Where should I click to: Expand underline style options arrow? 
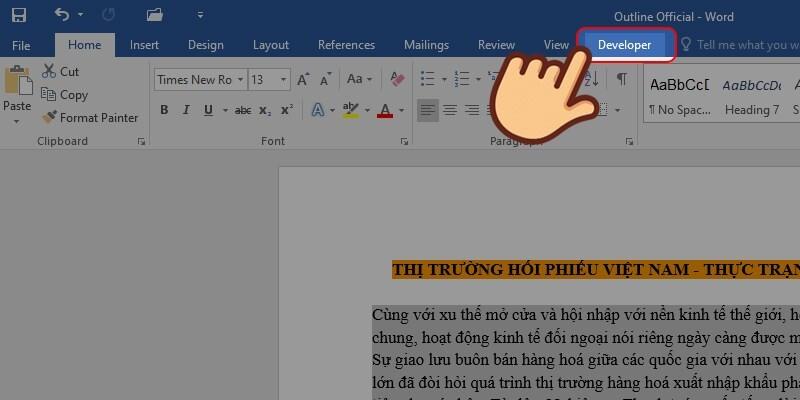click(x=225, y=110)
